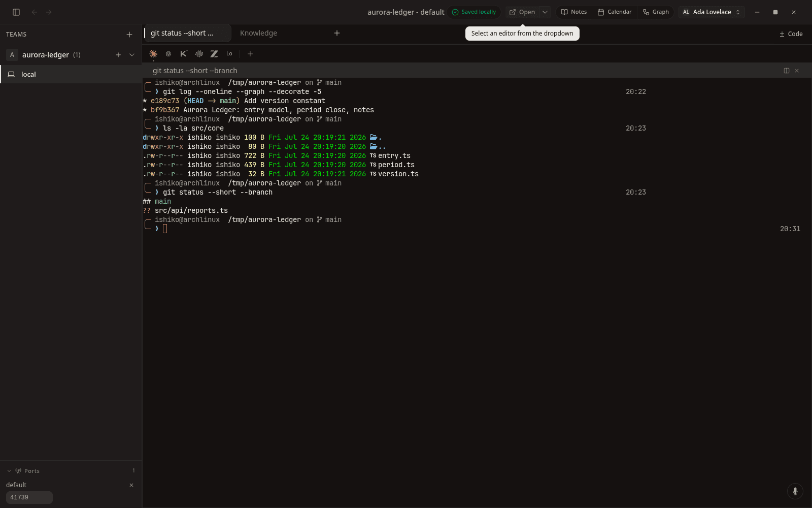The image size is (812, 508).
Task: Open the Notes panel
Action: tap(574, 12)
